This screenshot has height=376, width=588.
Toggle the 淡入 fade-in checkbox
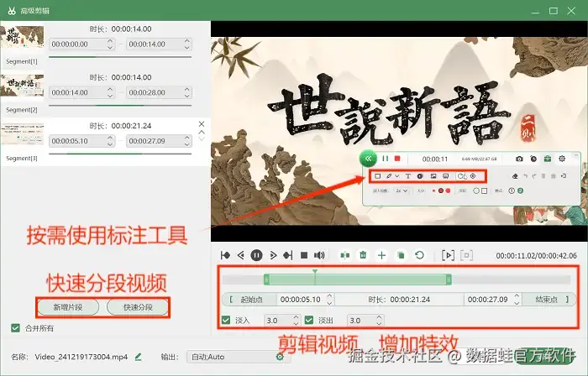pyautogui.click(x=226, y=321)
